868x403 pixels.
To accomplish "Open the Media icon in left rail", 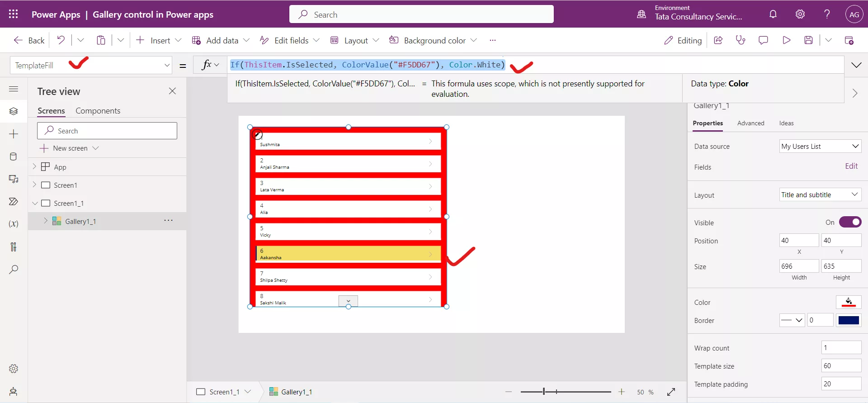I will pyautogui.click(x=14, y=179).
